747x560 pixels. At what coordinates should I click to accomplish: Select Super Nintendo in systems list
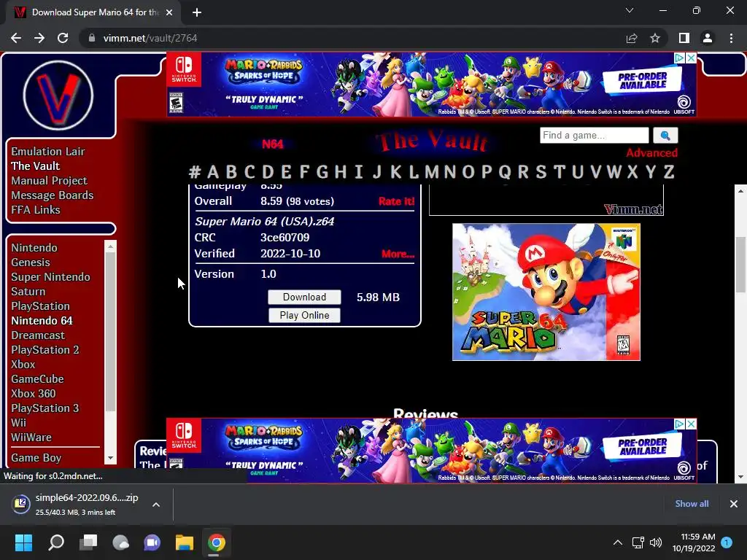tap(50, 277)
